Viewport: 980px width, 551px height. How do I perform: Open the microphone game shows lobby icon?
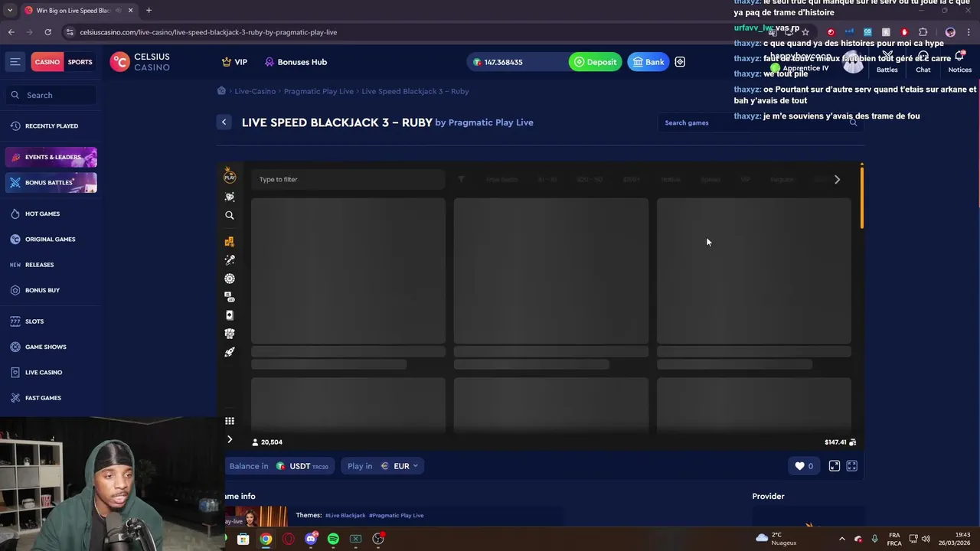tap(230, 260)
